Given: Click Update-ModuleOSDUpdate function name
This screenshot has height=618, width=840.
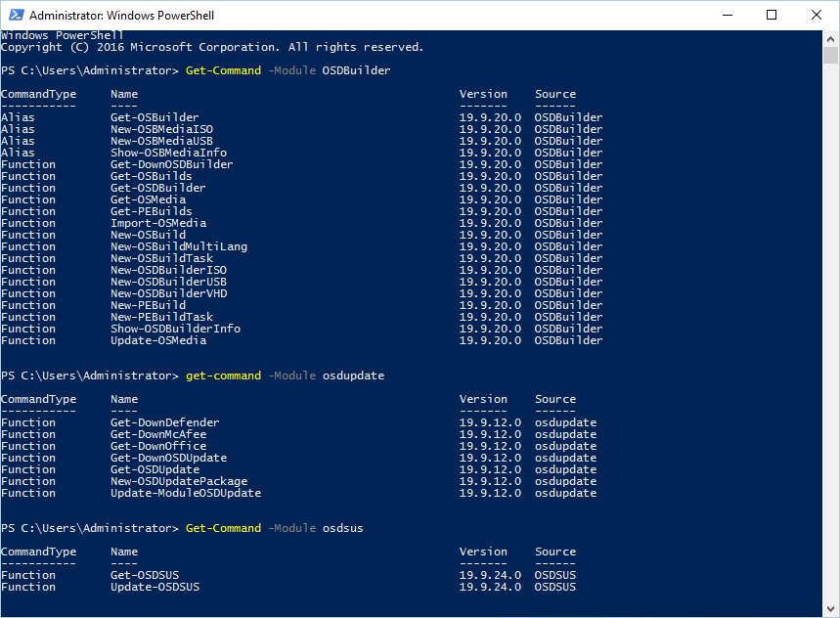Looking at the screenshot, I should (x=186, y=493).
